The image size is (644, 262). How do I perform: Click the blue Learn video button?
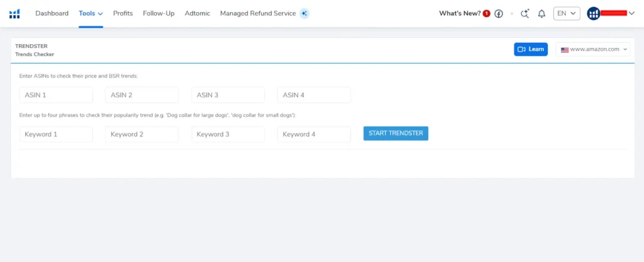[531, 49]
